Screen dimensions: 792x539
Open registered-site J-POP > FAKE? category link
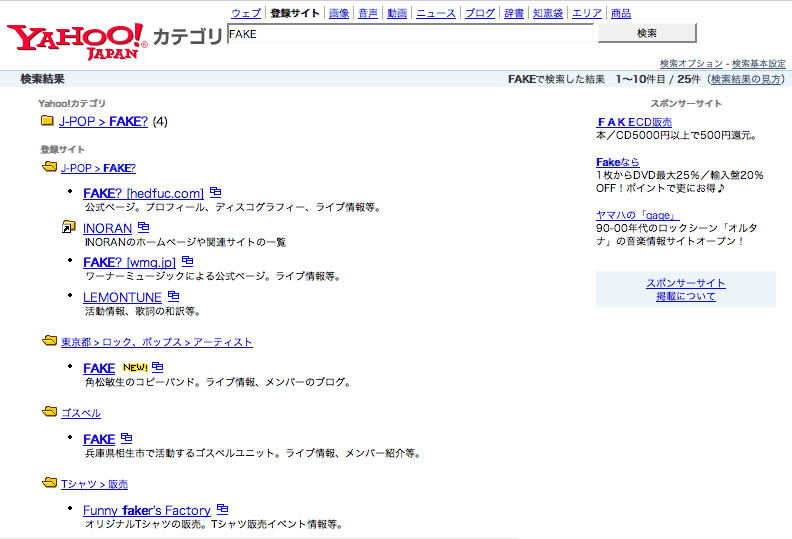(98, 168)
